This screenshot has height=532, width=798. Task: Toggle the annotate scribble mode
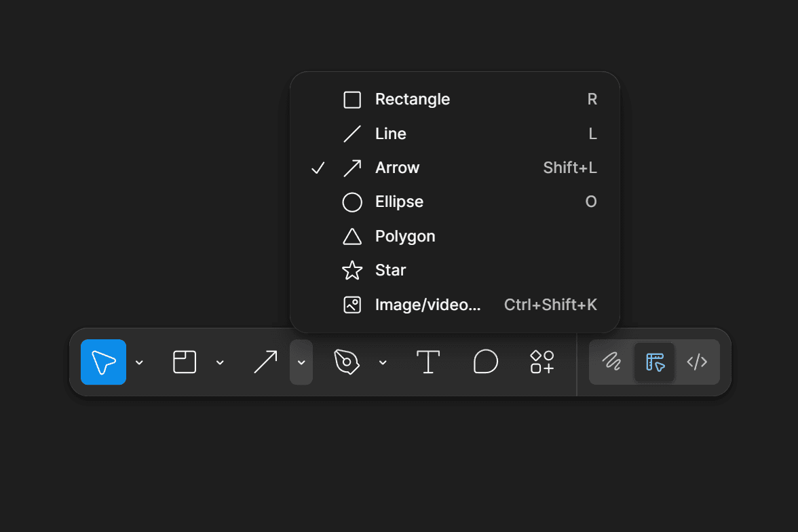(610, 362)
